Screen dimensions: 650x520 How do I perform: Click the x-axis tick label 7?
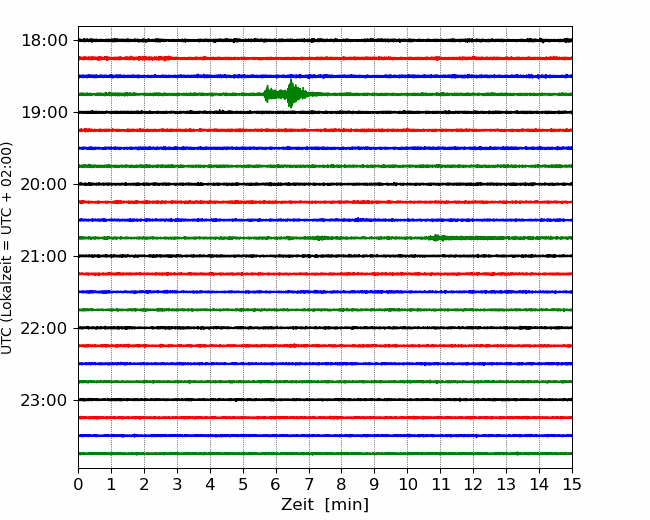click(309, 484)
